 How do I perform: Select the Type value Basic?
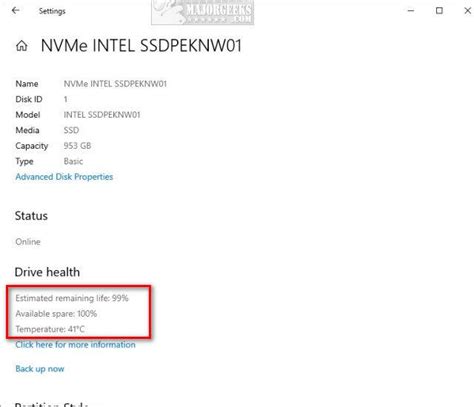[73, 161]
